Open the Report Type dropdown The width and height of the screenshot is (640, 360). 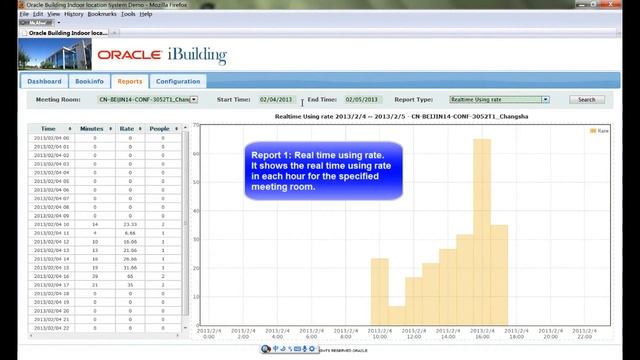(545, 99)
